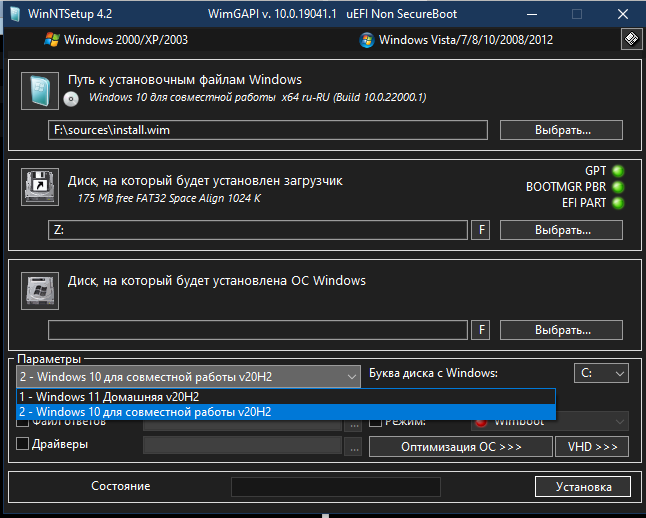Viewport: 646px width, 518px height.
Task: Open Оптимизация ОС >>> settings
Action: coord(461,447)
